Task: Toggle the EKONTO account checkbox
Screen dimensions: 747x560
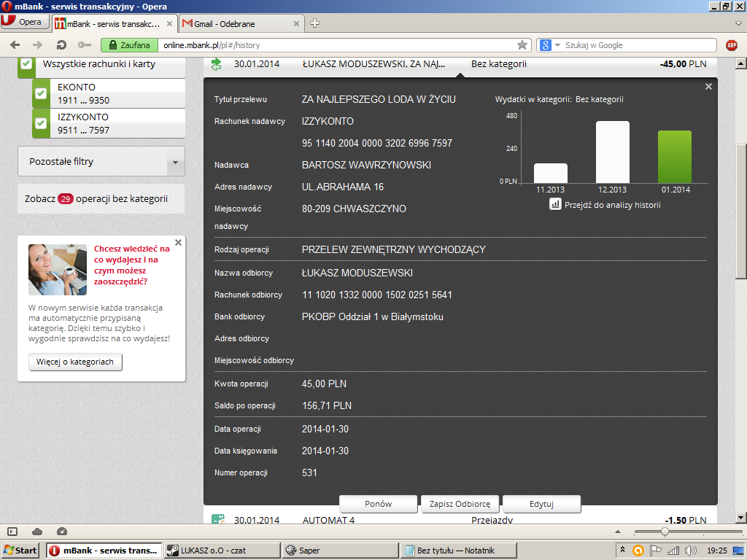Action: [x=41, y=93]
